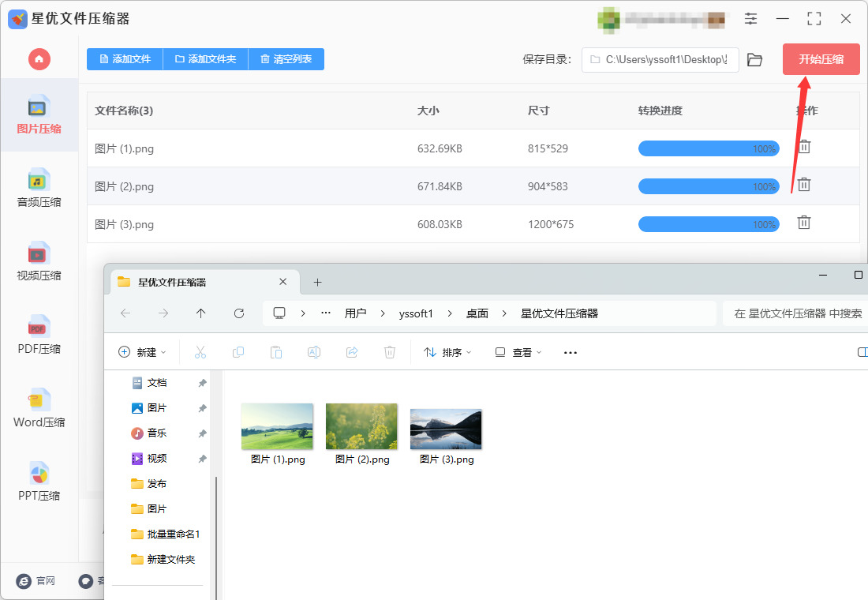This screenshot has height=600, width=868.
Task: Open 批量重命名1 folder in navigation pane
Action: click(x=166, y=534)
